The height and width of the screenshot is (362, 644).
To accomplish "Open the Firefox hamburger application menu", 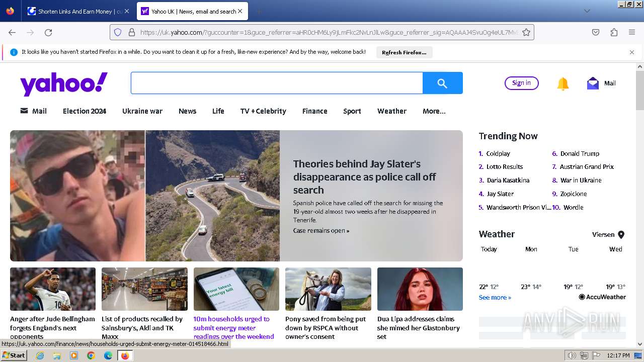I will point(632,32).
